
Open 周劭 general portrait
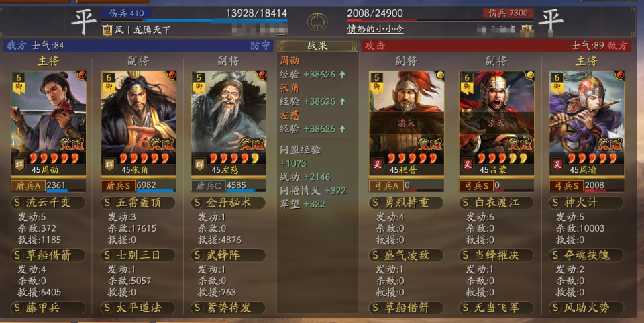[x=48, y=124]
